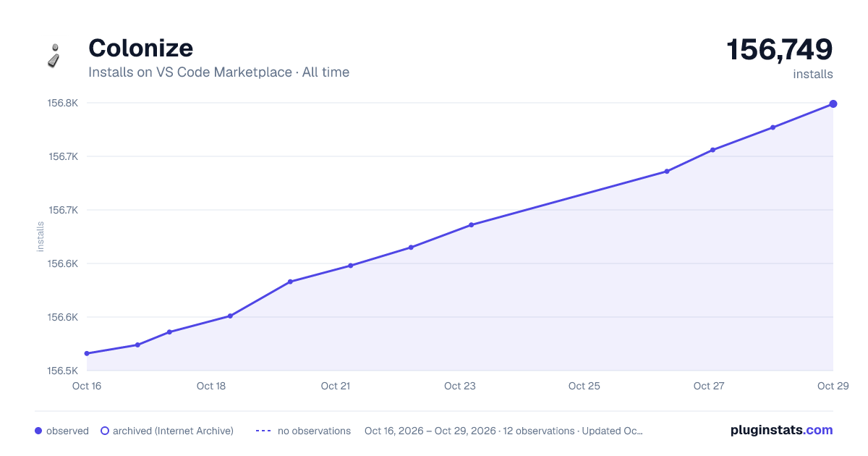
Task: Click the Oct 18 axis label
Action: click(211, 386)
